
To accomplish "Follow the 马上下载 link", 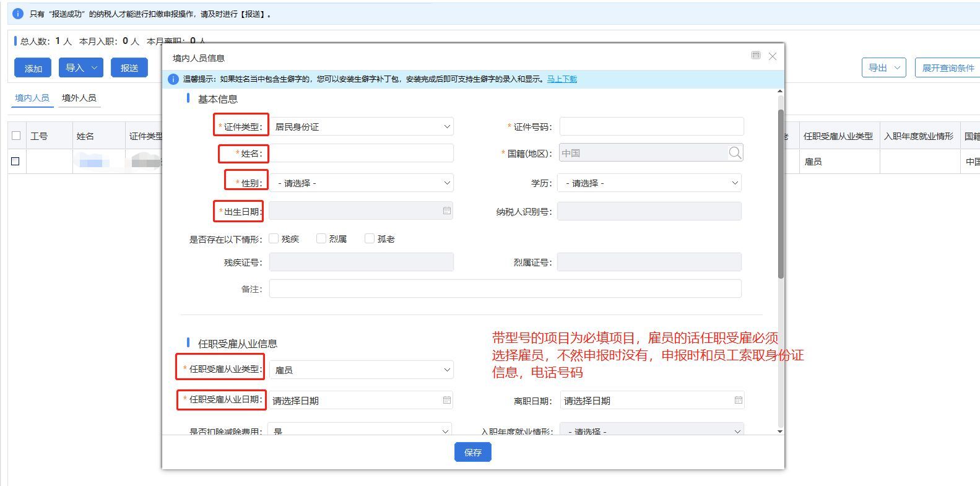I will [562, 79].
